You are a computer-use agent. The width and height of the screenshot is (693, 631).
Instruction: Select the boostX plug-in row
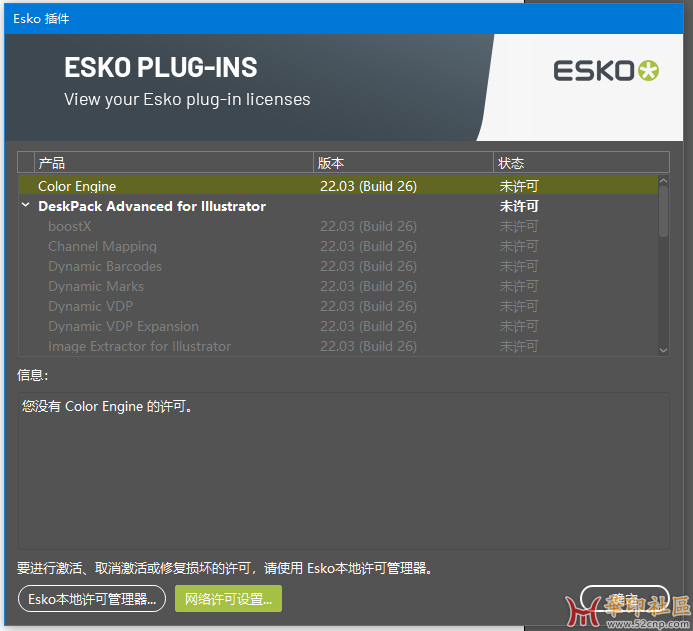tap(338, 226)
